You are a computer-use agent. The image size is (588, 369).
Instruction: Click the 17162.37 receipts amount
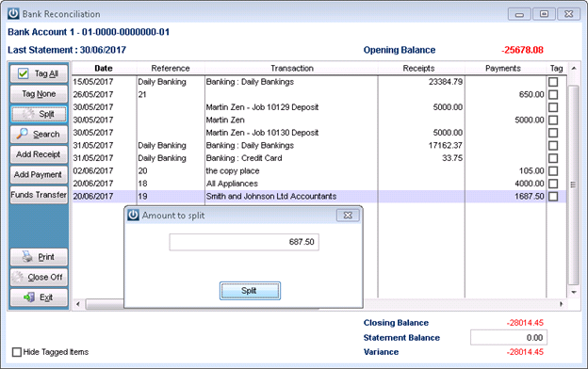click(x=446, y=145)
